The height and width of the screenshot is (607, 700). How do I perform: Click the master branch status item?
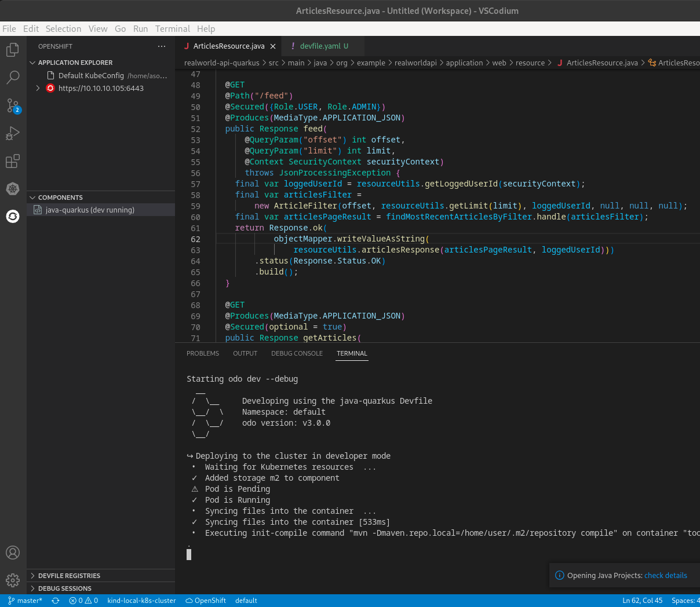25,601
